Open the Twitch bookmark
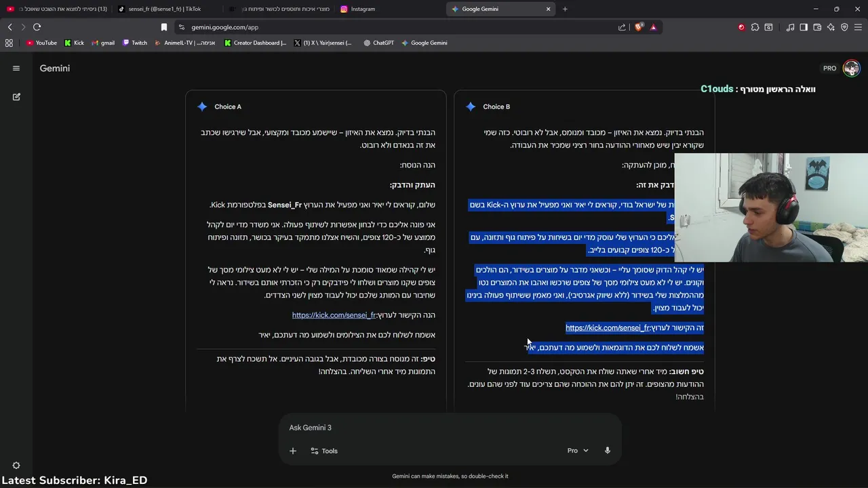868x488 pixels. (135, 43)
